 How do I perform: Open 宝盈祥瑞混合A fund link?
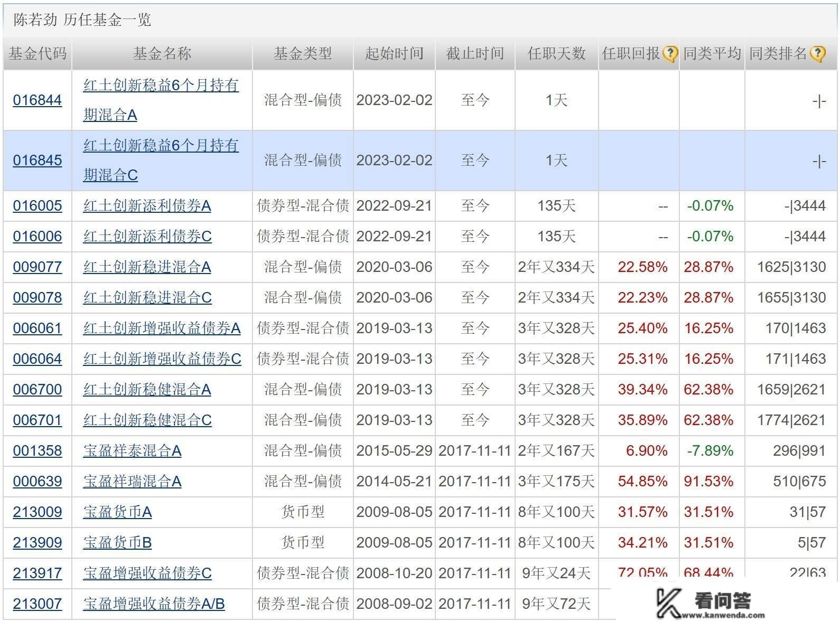(x=132, y=482)
